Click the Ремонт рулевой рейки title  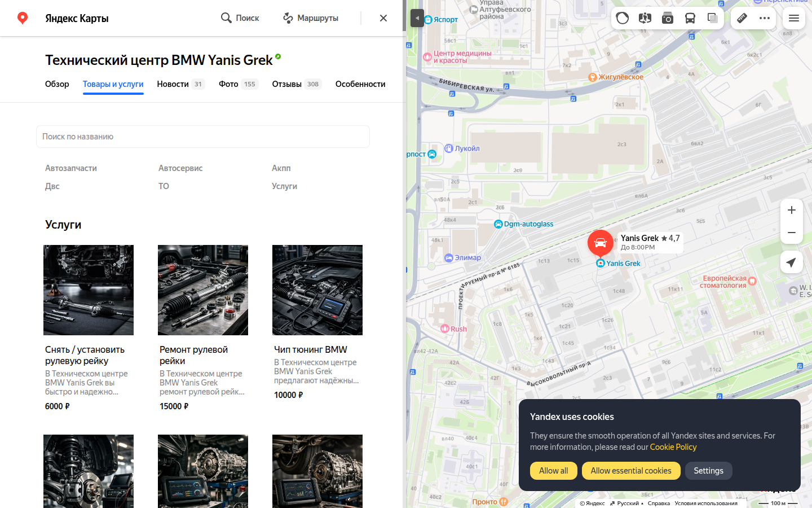(x=194, y=355)
